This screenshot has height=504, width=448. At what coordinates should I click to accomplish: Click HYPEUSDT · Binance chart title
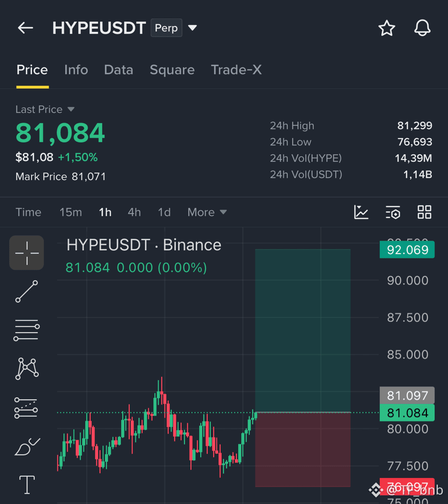(x=144, y=245)
